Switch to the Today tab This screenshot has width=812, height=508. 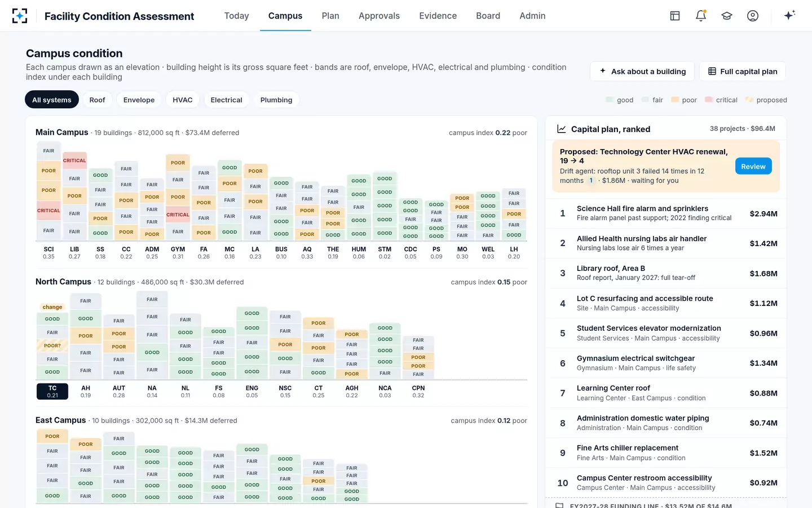237,16
